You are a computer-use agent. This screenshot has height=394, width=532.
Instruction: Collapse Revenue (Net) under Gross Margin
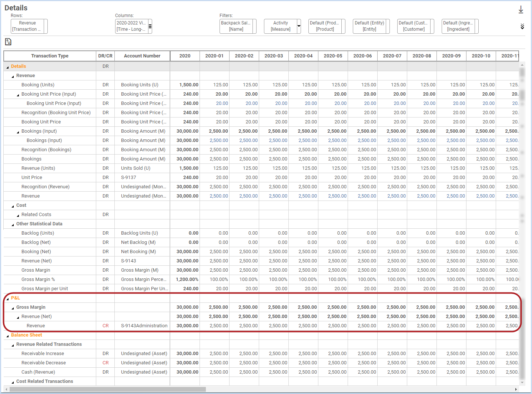point(18,317)
